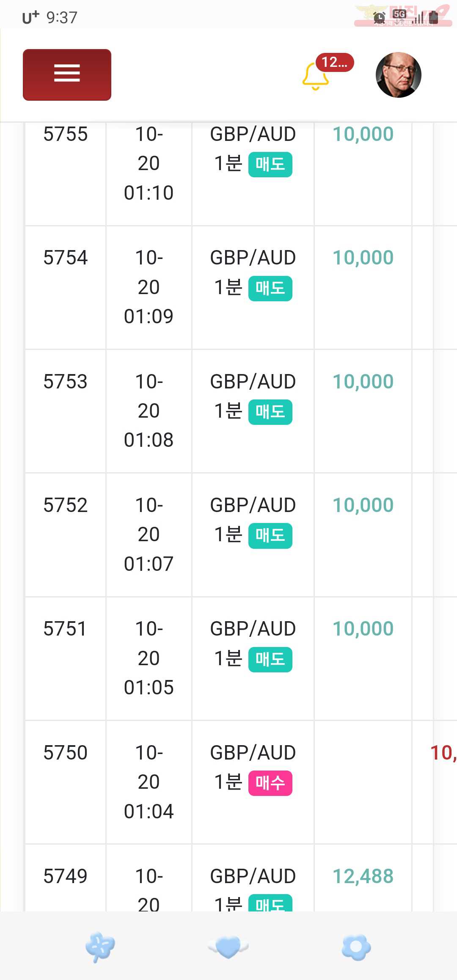Select the 매도 tag on order 5754
The image size is (457, 980).
point(270,289)
